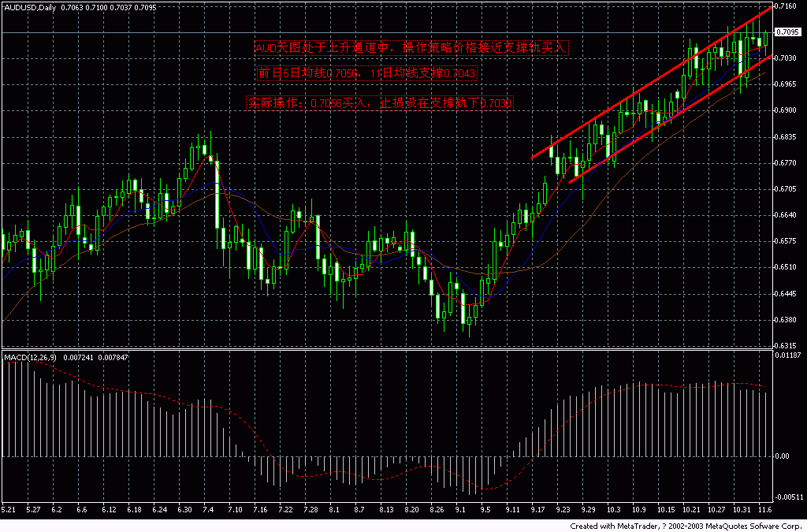The image size is (807, 532).
Task: Click the 6.18 date label
Action: (134, 509)
